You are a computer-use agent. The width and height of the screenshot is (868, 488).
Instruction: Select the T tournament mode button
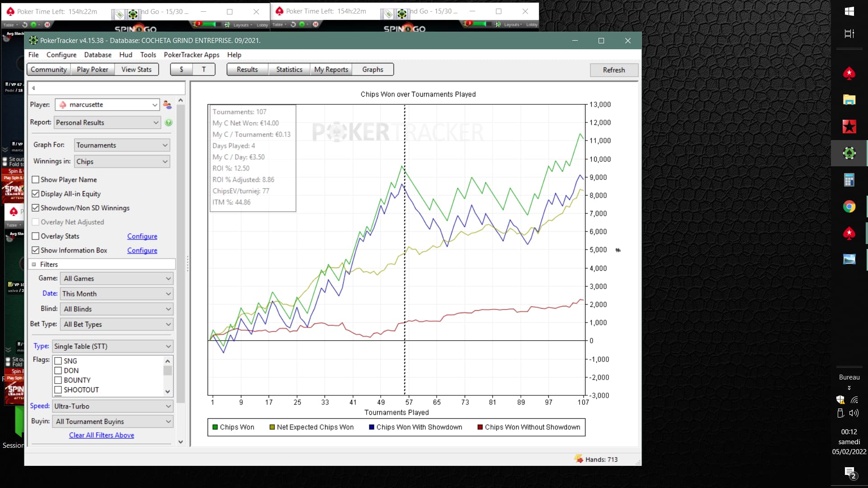(x=204, y=70)
